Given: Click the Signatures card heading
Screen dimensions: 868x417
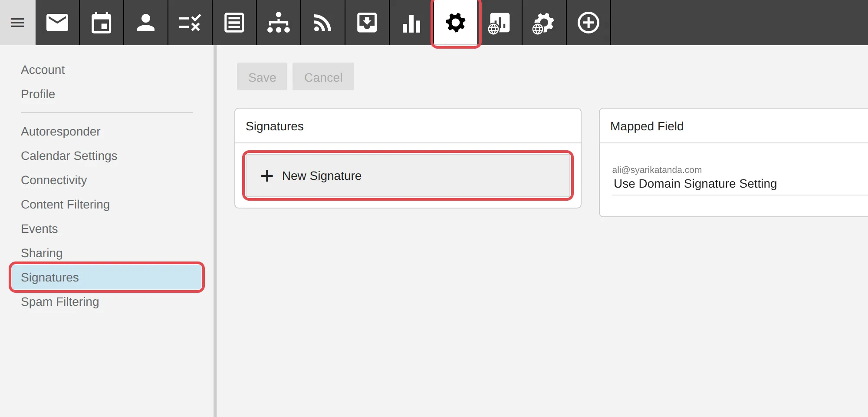Looking at the screenshot, I should point(274,126).
